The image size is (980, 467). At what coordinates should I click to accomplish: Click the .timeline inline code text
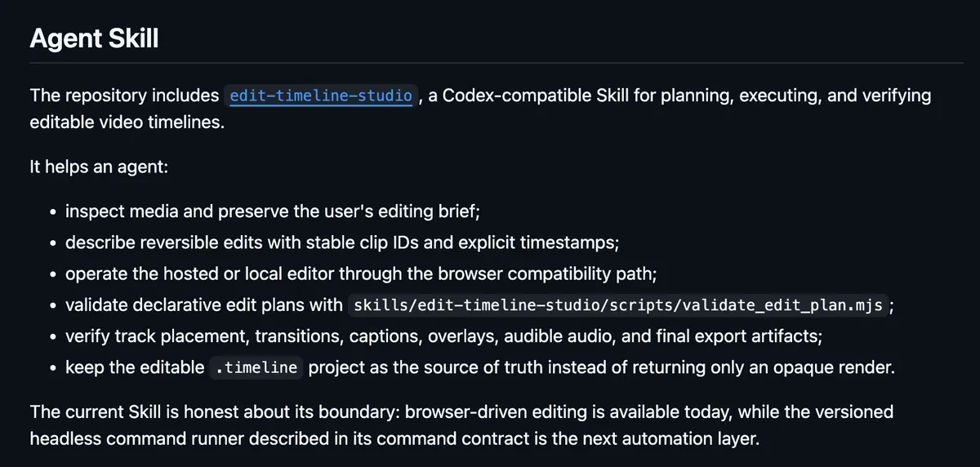[256, 368]
